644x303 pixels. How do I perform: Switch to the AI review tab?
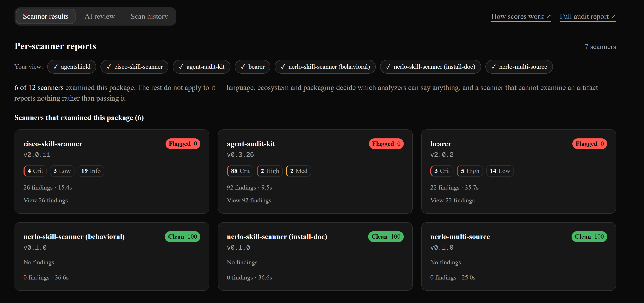tap(99, 17)
